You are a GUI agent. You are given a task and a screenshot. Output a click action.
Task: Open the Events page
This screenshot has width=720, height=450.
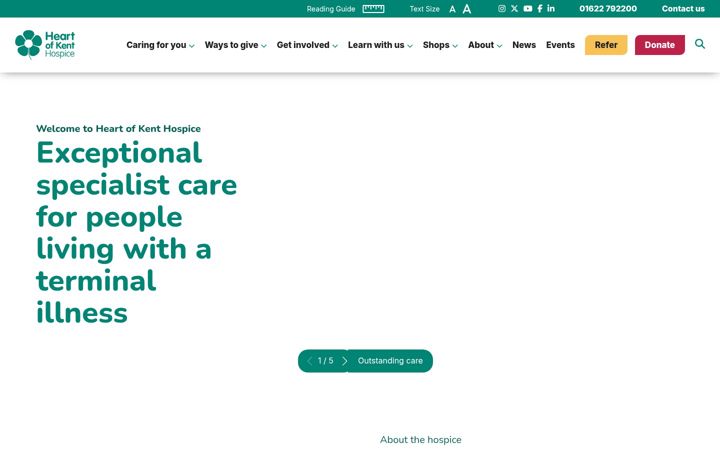click(x=560, y=45)
